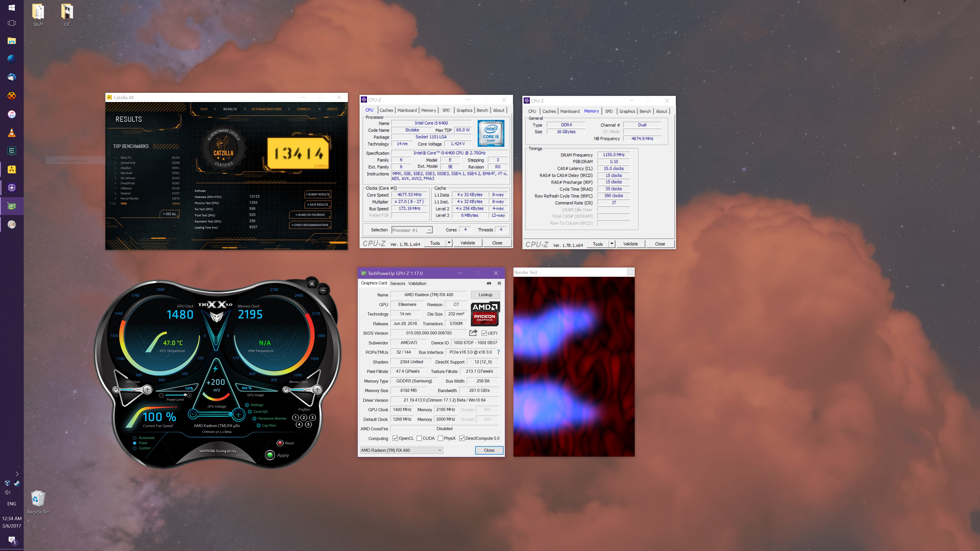Open File Explorer from the taskbar
The height and width of the screenshot is (551, 980).
pyautogui.click(x=12, y=41)
